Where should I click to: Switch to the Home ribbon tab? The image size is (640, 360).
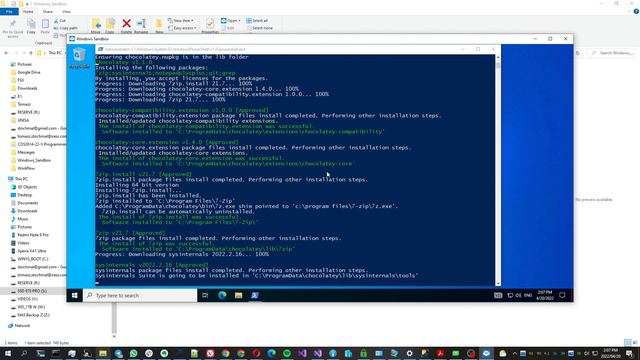[x=28, y=12]
